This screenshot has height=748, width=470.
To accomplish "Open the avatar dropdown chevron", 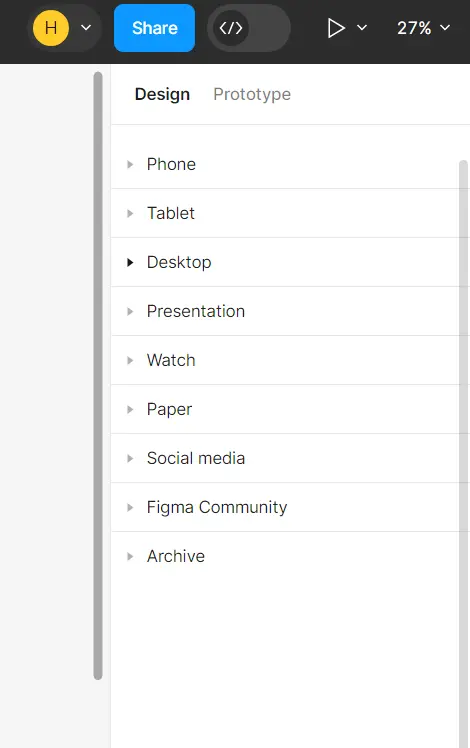I will [86, 28].
